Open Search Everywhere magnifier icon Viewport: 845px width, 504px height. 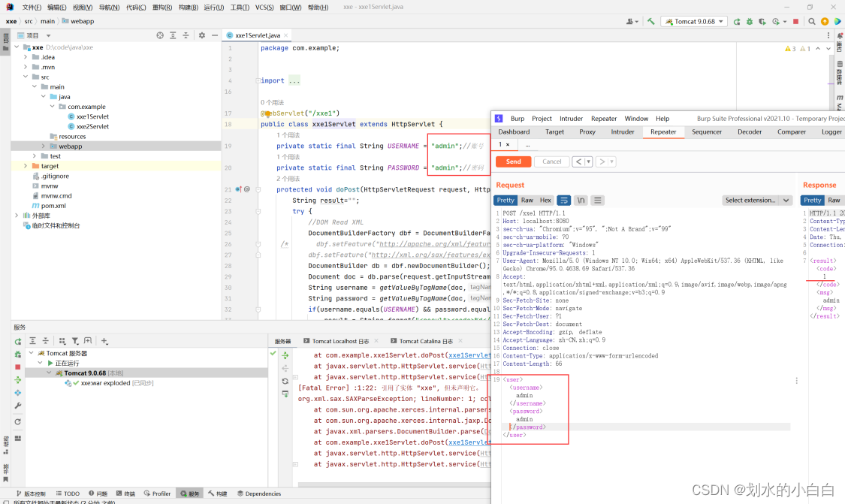click(x=812, y=22)
